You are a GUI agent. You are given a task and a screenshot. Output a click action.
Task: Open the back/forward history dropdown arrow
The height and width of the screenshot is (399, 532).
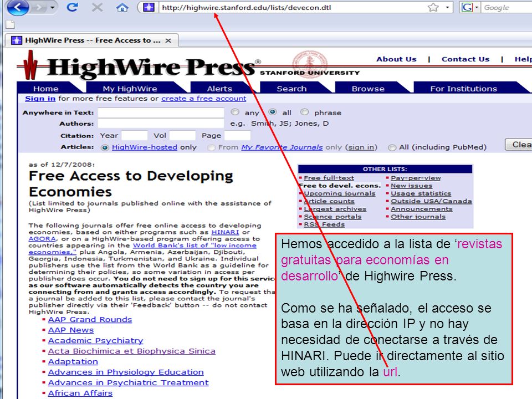[52, 7]
